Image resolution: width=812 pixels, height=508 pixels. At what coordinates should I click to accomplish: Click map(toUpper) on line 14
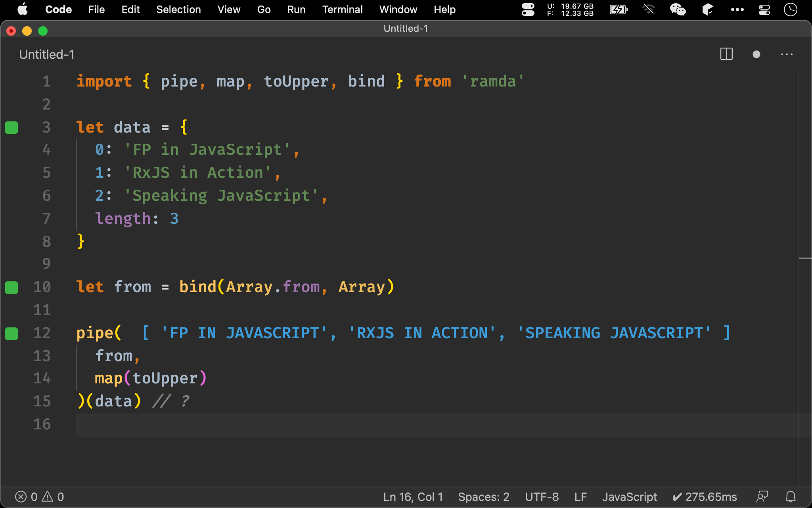151,378
